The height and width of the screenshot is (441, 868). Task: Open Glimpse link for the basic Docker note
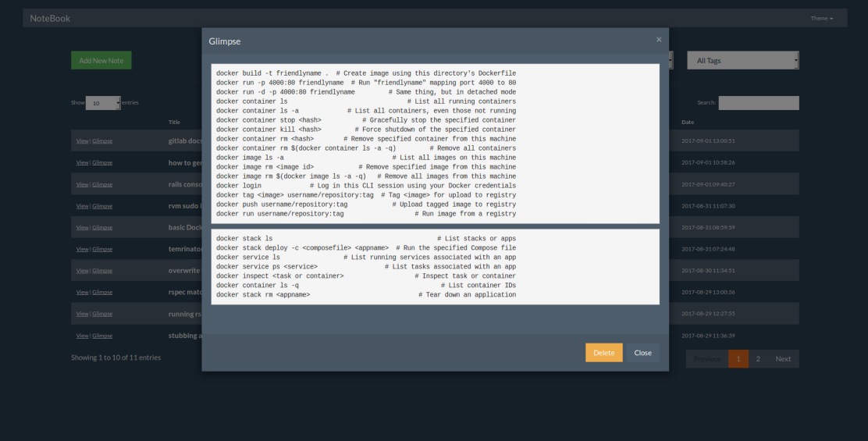[101, 227]
